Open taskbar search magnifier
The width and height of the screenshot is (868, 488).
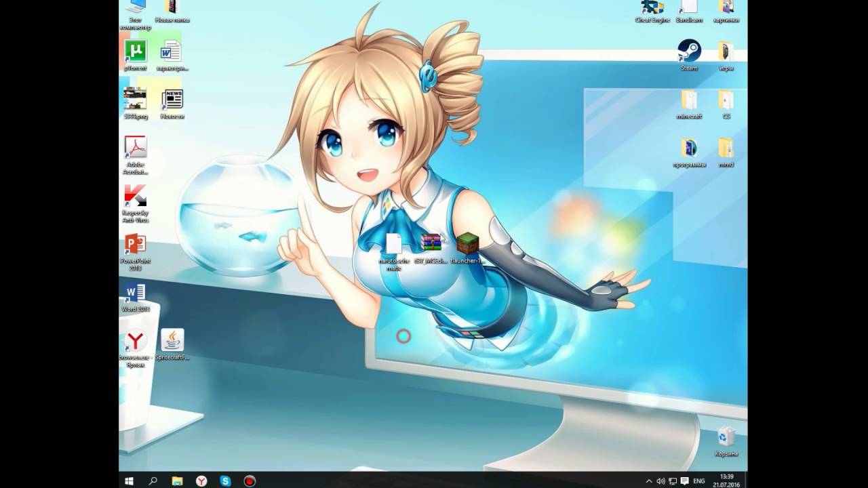click(x=153, y=481)
